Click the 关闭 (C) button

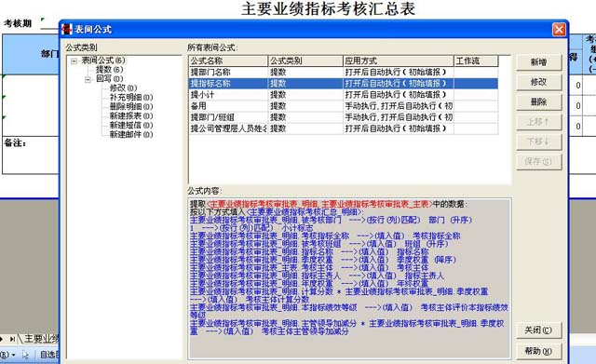click(538, 330)
